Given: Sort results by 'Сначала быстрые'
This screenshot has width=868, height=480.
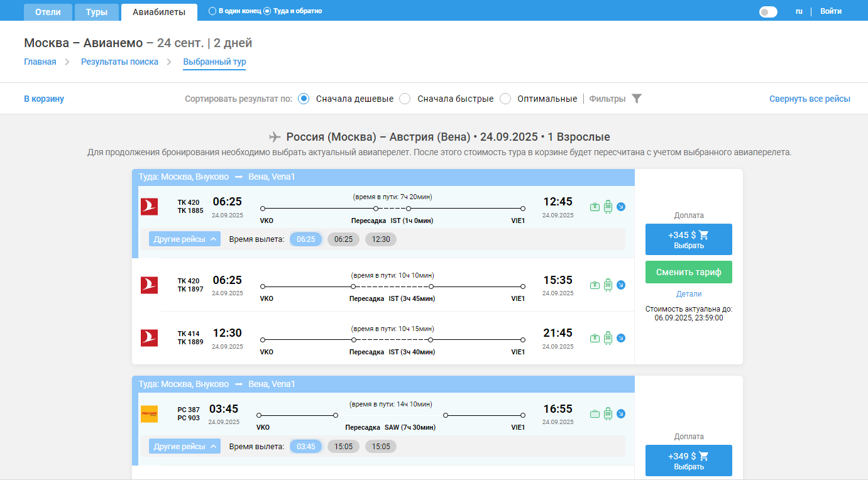Looking at the screenshot, I should [x=405, y=99].
